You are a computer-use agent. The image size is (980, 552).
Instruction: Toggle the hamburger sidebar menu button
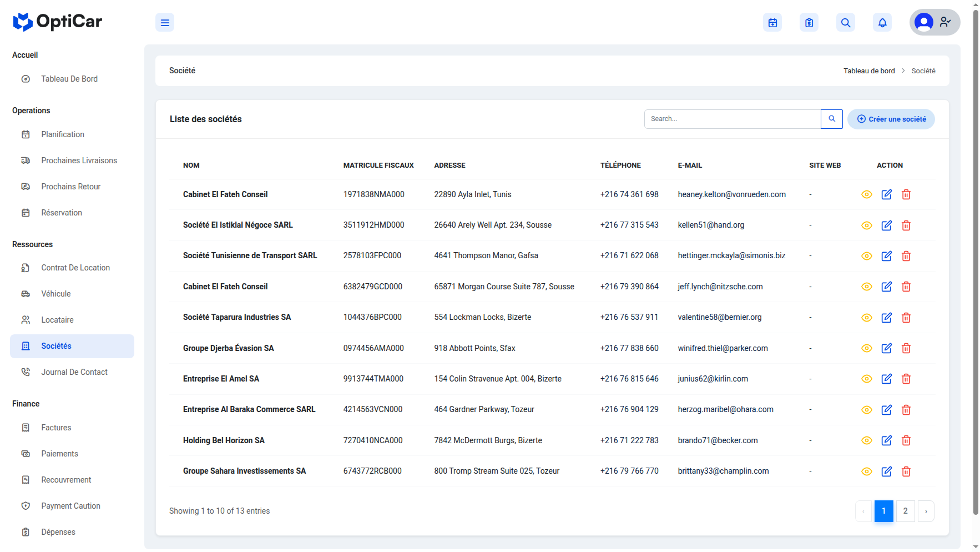pyautogui.click(x=165, y=23)
